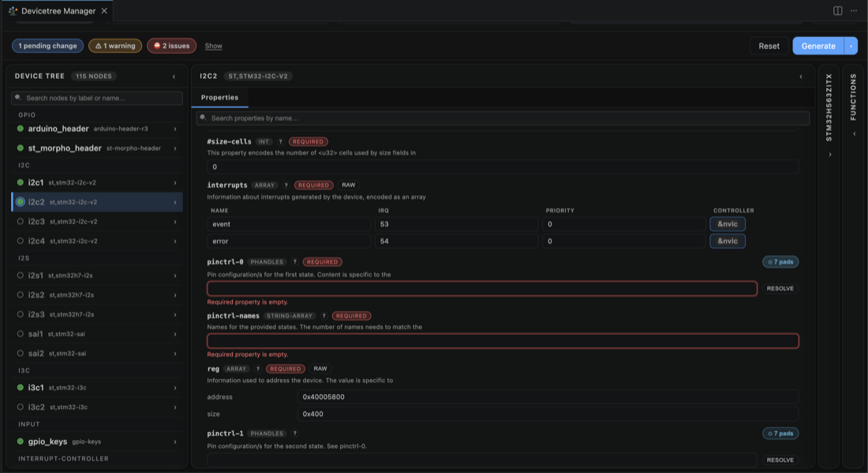Collapse the I2C2 properties panel arrow
868x473 pixels.
pyautogui.click(x=800, y=77)
